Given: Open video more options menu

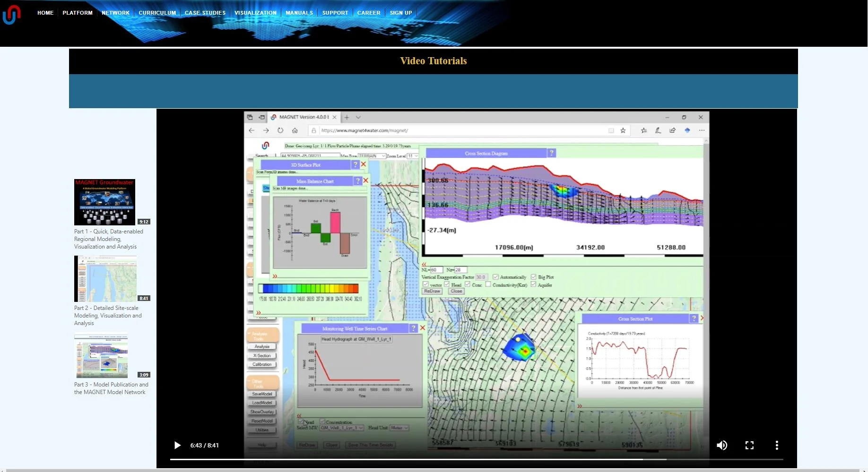Looking at the screenshot, I should [x=777, y=445].
